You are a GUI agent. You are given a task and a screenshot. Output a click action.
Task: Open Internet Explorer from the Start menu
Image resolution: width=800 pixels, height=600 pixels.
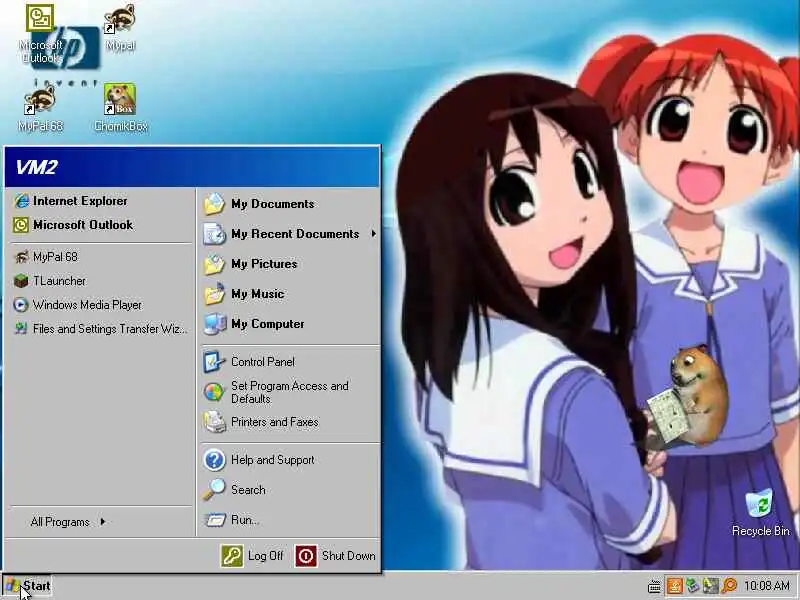click(101, 201)
